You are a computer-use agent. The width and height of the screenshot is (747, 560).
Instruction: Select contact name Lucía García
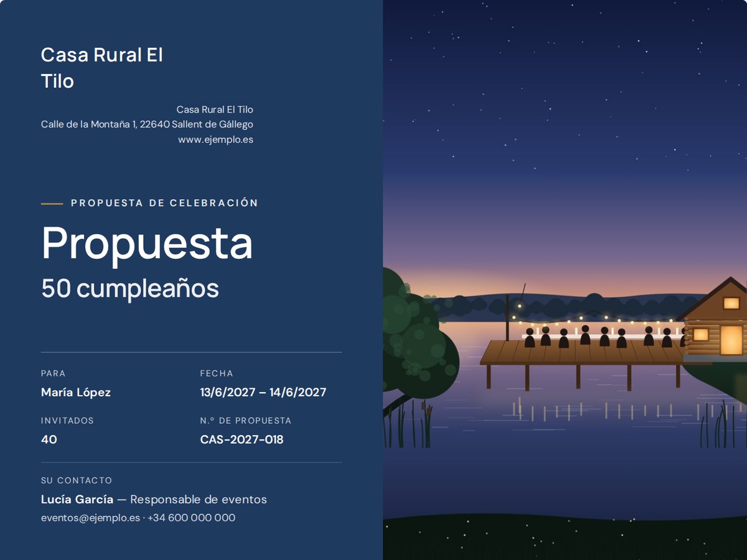[x=77, y=500]
